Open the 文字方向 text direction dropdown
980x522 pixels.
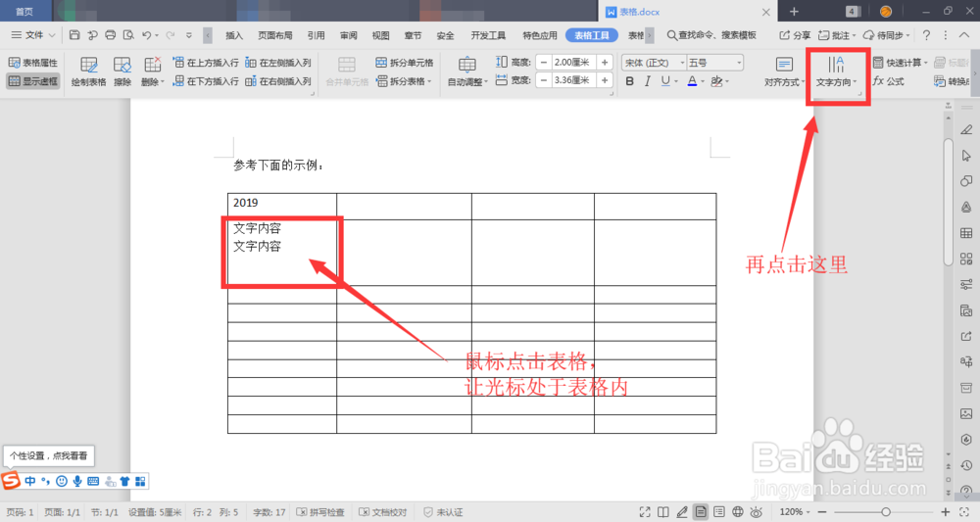pos(836,71)
